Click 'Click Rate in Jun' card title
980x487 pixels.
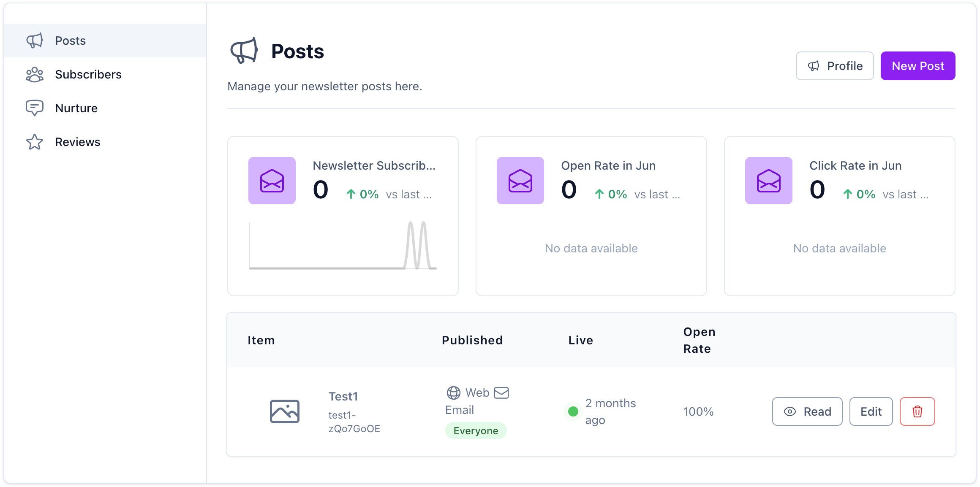pos(855,165)
